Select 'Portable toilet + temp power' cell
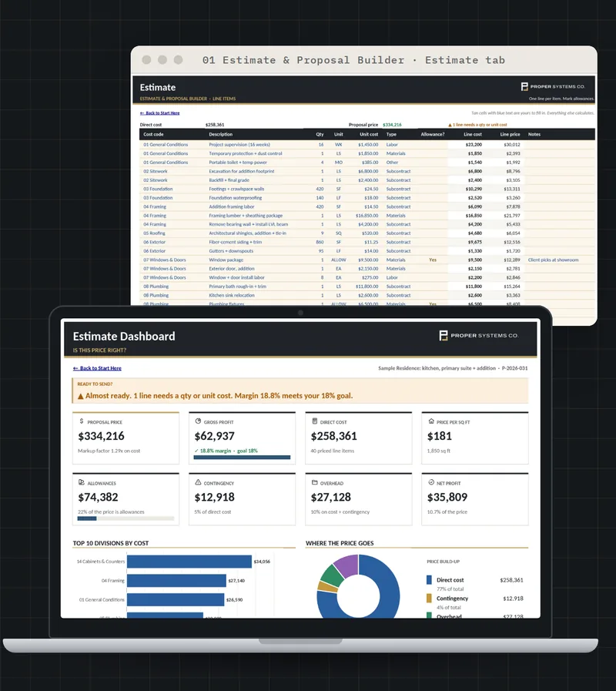Viewport: 616px width, 691px height. (x=238, y=163)
